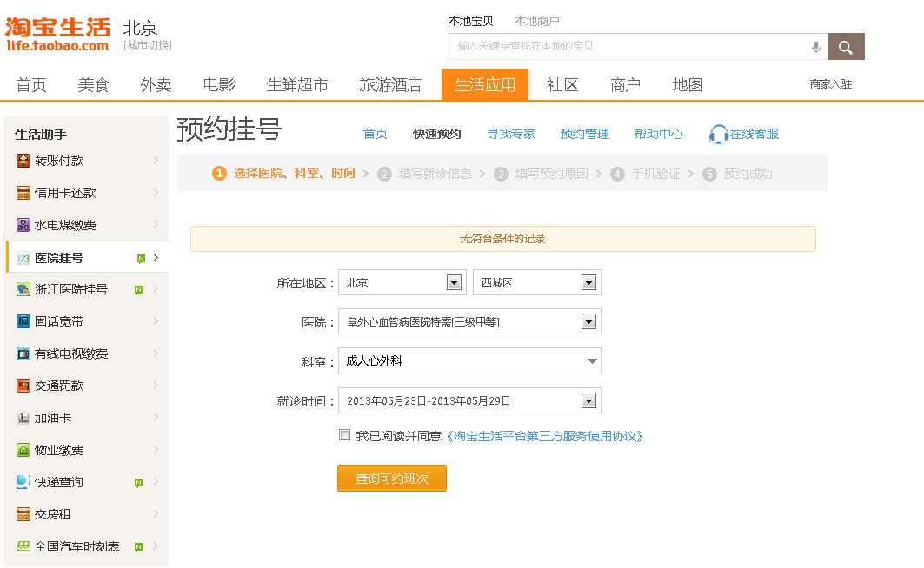
Task: Click the 加油卡 sidebar icon
Action: pos(23,418)
